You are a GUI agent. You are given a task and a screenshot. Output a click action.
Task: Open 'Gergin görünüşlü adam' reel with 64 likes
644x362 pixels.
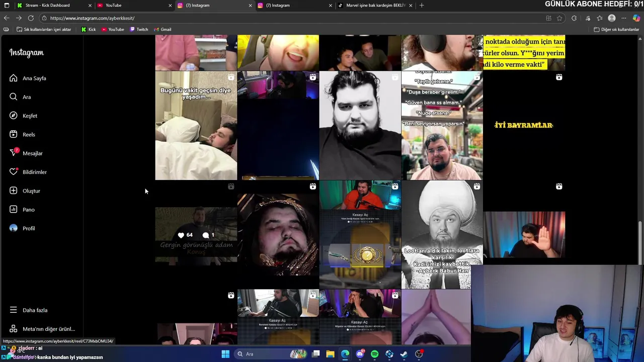[196, 234]
